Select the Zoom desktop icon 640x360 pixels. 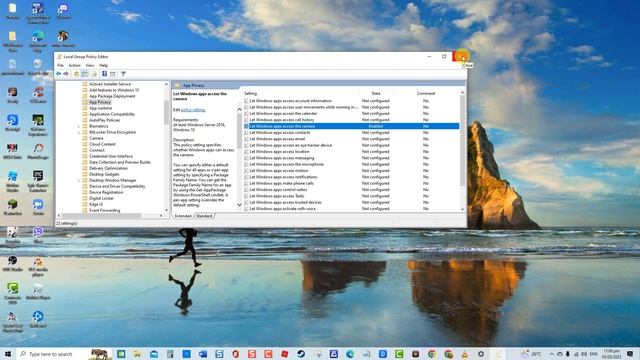[x=38, y=207]
